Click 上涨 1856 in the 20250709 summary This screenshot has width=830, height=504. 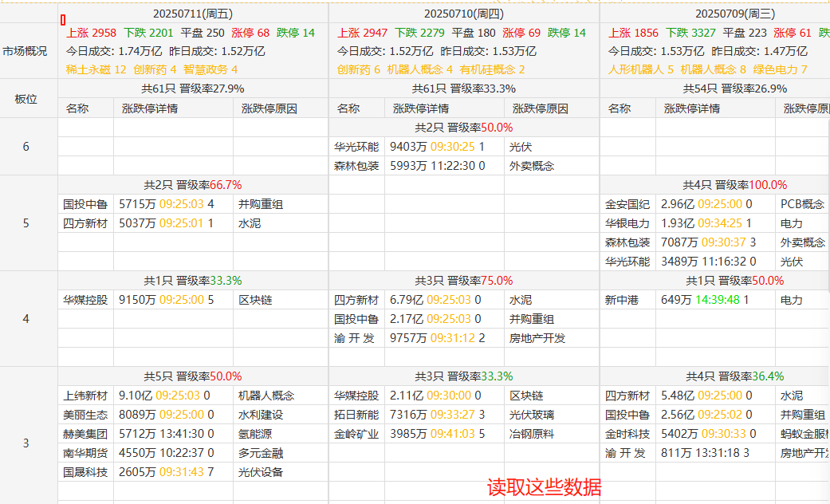[633, 33]
